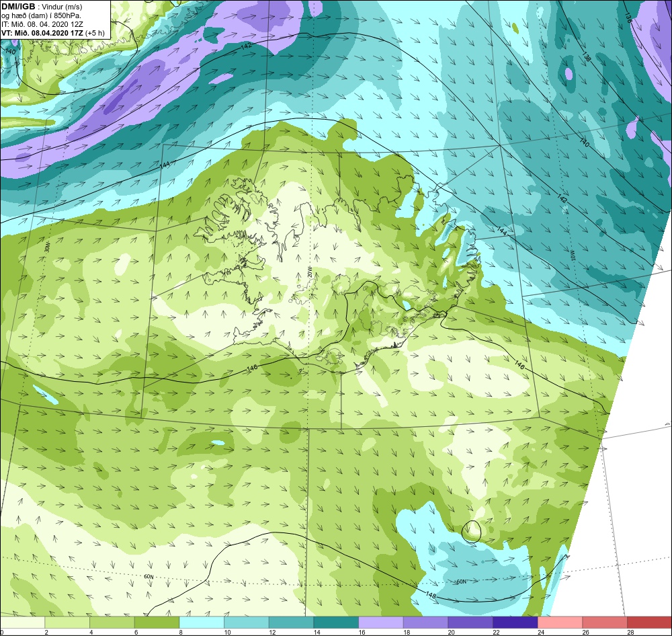672x636 pixels.
Task: Click legend tick number '16'
Action: [362, 632]
